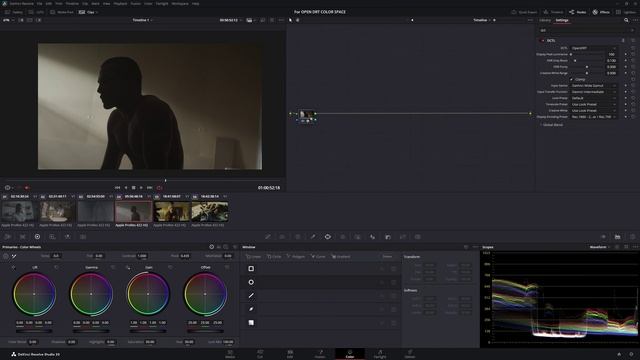Click the Display Peak Luminance value field

pos(611,54)
